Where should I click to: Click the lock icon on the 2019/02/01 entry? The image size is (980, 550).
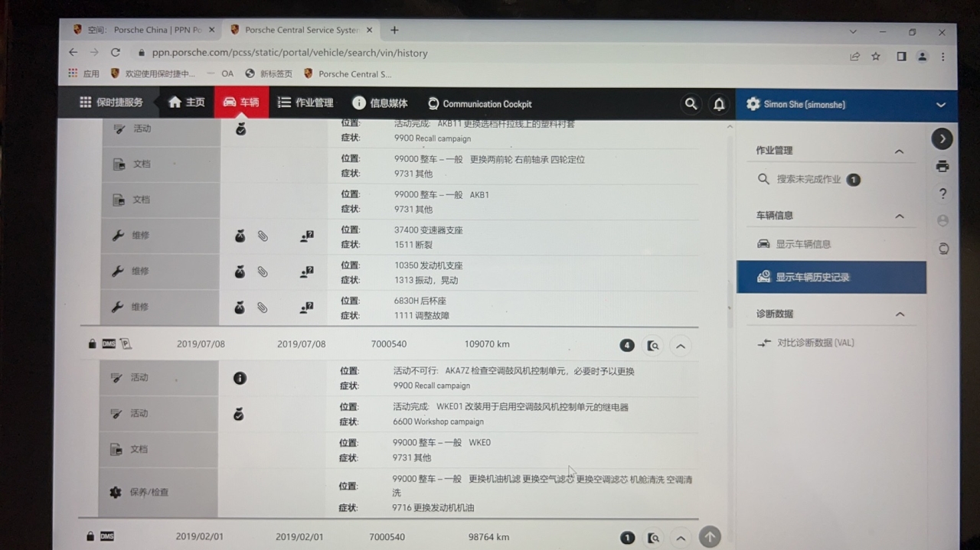(x=90, y=536)
